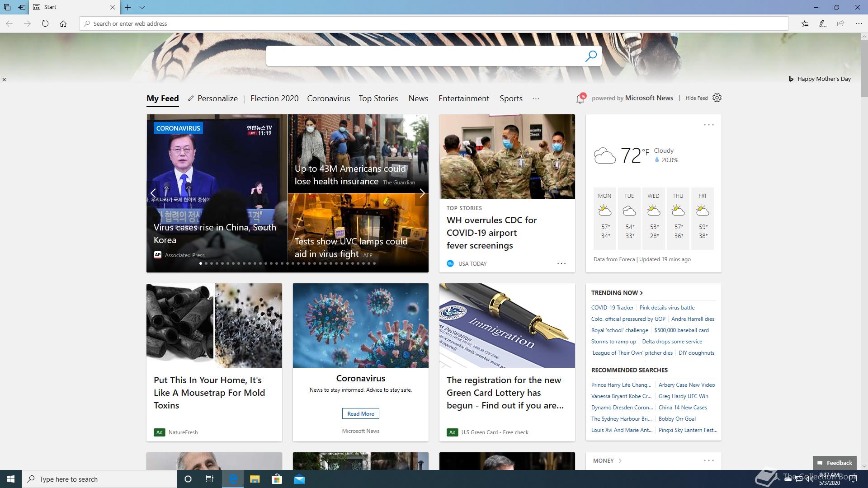Show more feed categories ellipsis
The image size is (868, 488).
pyautogui.click(x=536, y=99)
